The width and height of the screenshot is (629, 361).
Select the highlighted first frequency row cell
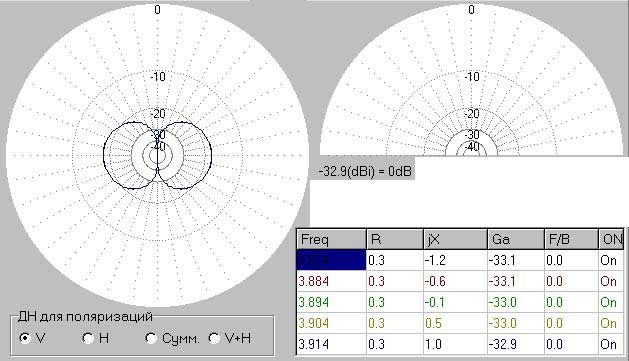(331, 260)
